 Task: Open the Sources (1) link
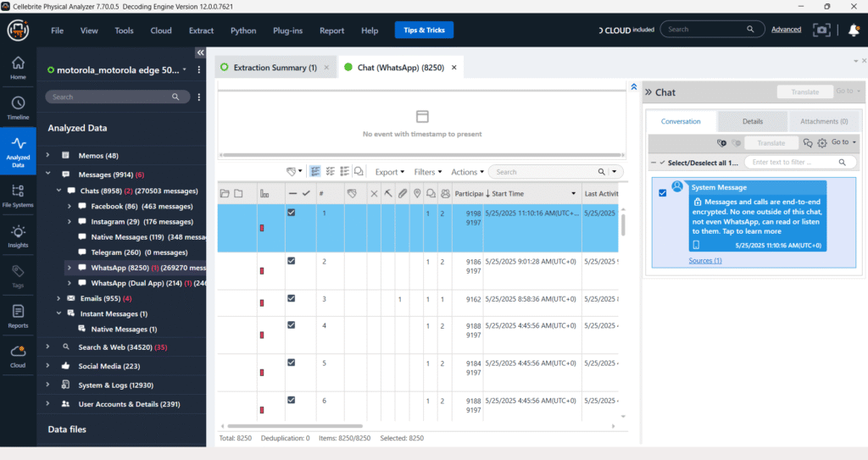point(704,261)
